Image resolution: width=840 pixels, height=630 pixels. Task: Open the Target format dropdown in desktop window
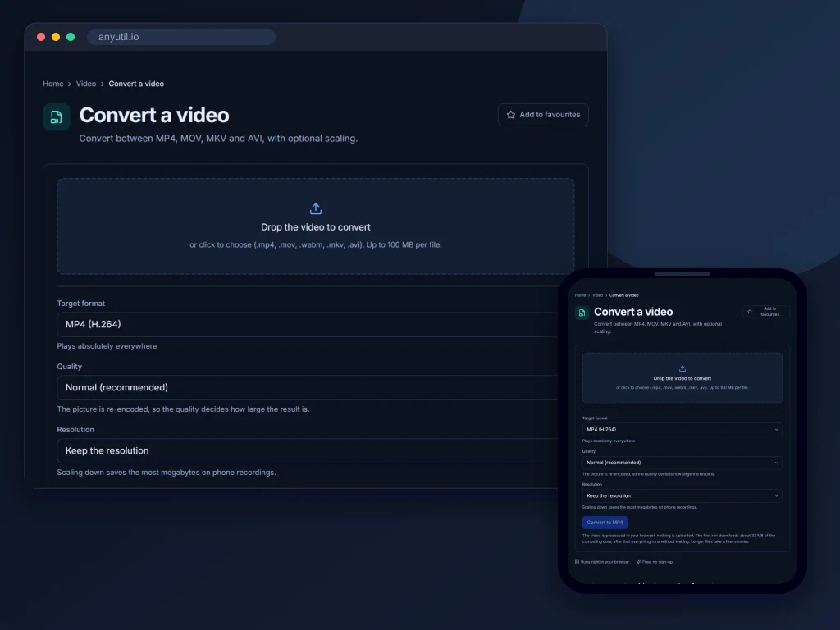pos(308,324)
